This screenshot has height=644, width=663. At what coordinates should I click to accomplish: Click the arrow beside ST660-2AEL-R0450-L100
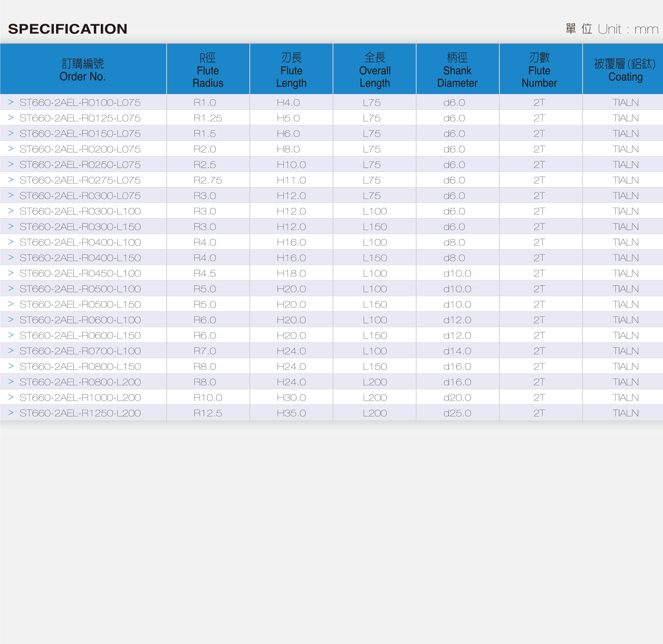pyautogui.click(x=11, y=273)
